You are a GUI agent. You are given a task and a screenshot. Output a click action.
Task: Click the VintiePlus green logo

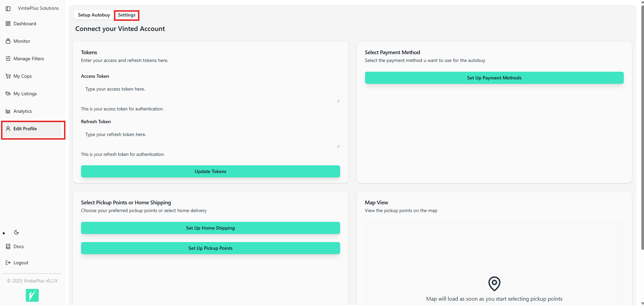coord(32,295)
